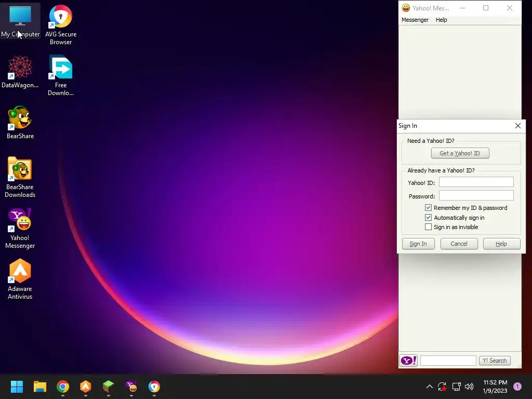Uncheck Automatically sign in
Viewport: 532px width, 399px height.
pos(428,218)
